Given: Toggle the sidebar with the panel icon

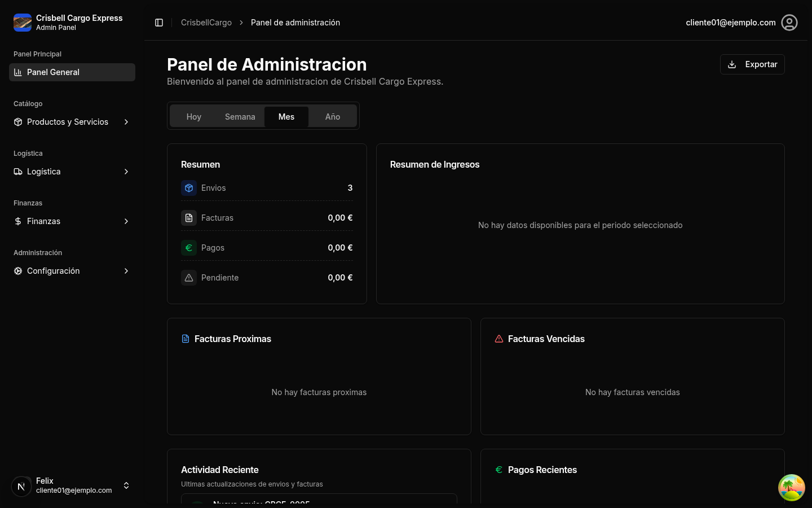Looking at the screenshot, I should click(x=159, y=23).
